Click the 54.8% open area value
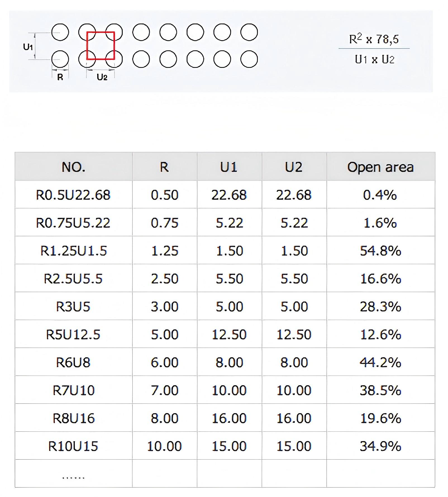Image resolution: width=448 pixels, height=497 pixels. coord(380,251)
